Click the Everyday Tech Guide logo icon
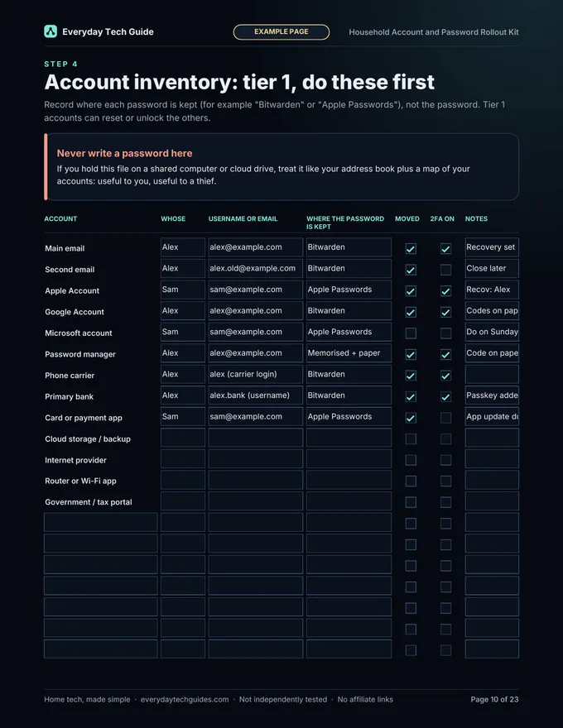This screenshot has height=728, width=563. coord(51,31)
